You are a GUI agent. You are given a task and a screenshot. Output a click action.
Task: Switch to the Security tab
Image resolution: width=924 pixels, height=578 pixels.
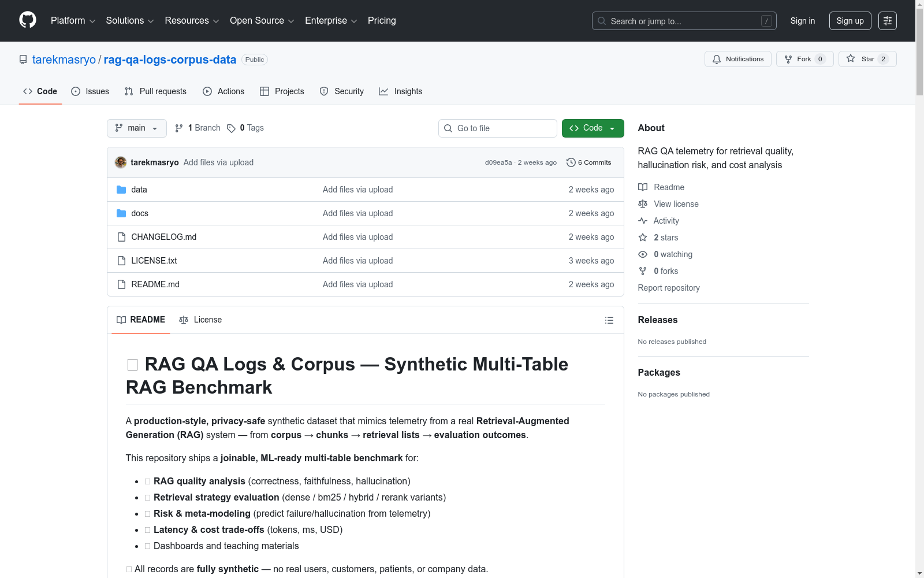click(342, 91)
